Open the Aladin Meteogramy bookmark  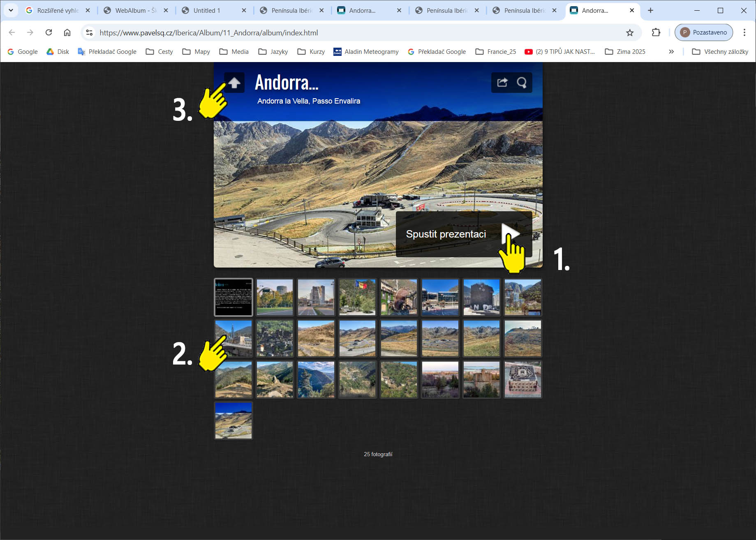[x=366, y=51]
